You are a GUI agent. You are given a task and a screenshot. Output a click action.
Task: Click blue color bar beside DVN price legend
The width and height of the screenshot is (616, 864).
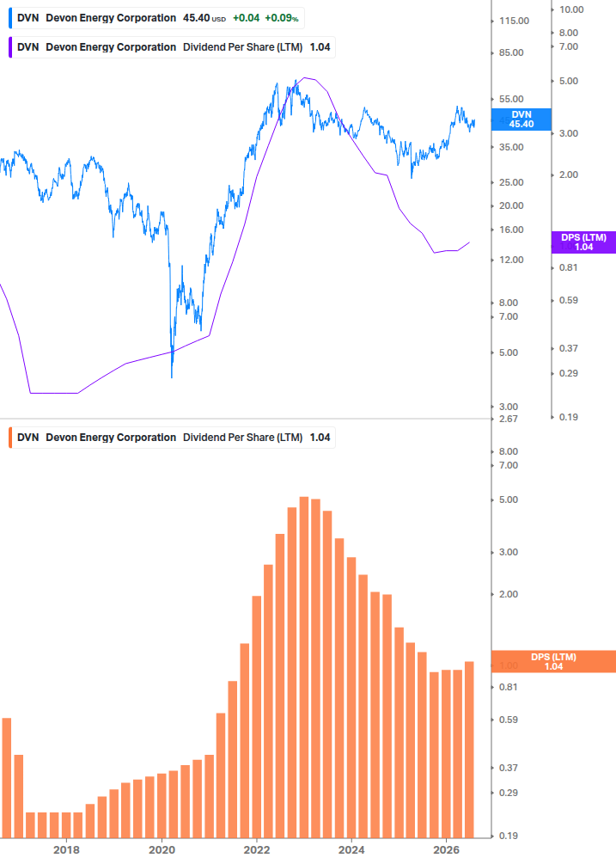(x=10, y=18)
